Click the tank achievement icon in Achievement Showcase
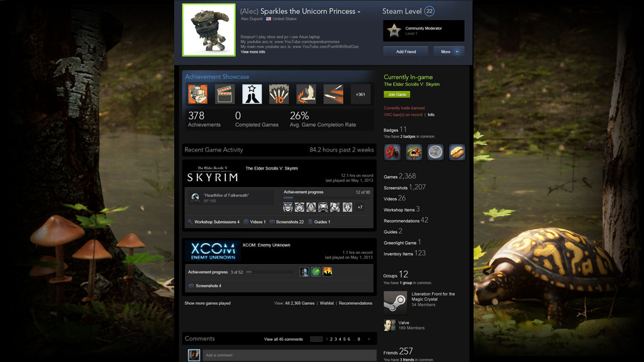Image resolution: width=644 pixels, height=362 pixels. tap(197, 94)
